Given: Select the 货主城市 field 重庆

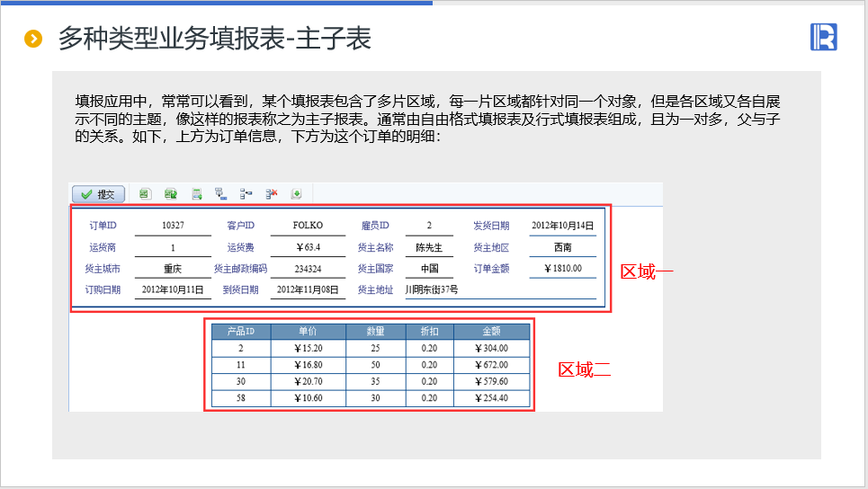Looking at the screenshot, I should [x=173, y=269].
